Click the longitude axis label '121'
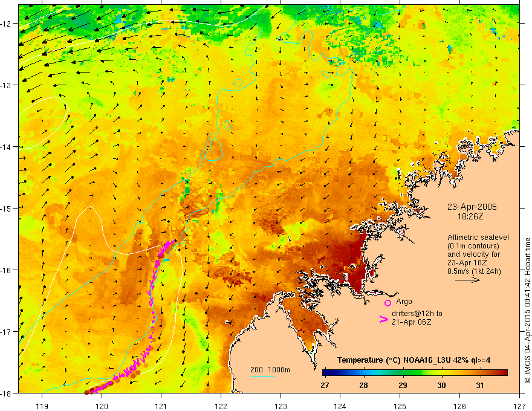 pyautogui.click(x=161, y=407)
